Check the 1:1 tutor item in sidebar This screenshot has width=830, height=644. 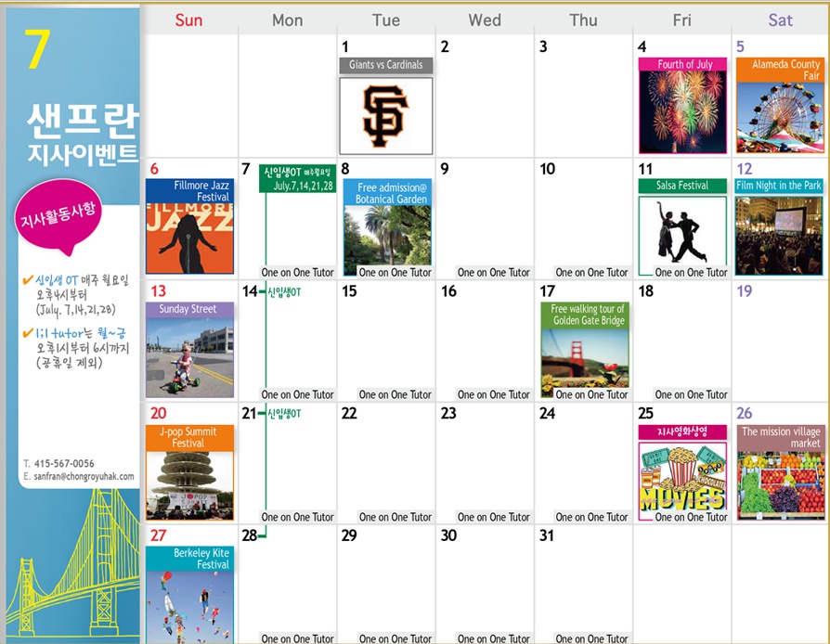(x=65, y=332)
